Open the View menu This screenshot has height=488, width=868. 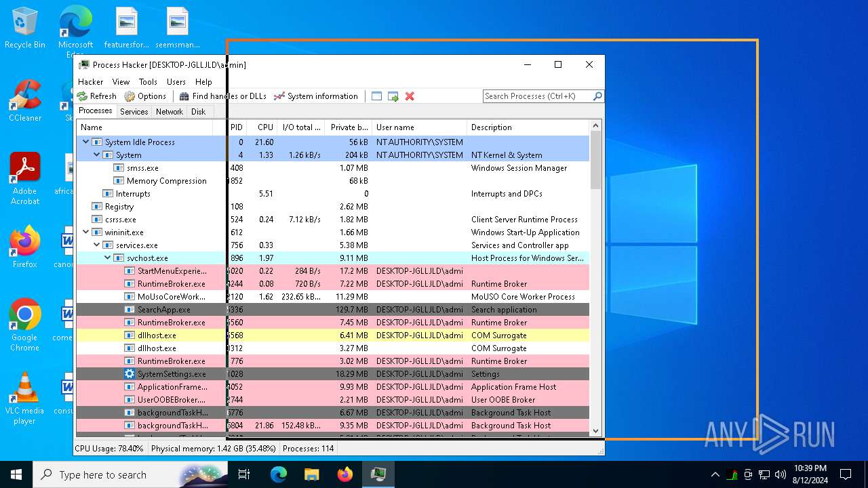click(121, 81)
